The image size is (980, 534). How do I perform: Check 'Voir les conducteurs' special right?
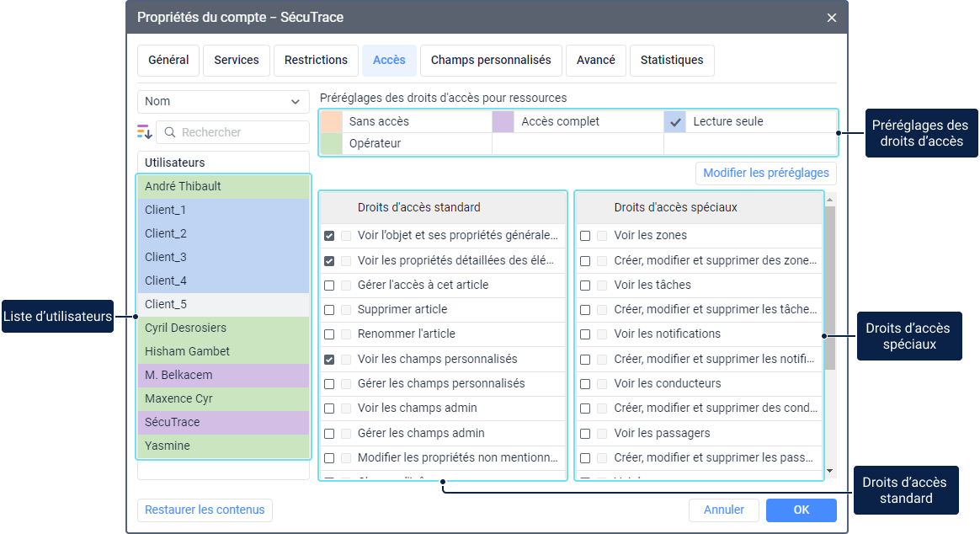click(x=585, y=384)
